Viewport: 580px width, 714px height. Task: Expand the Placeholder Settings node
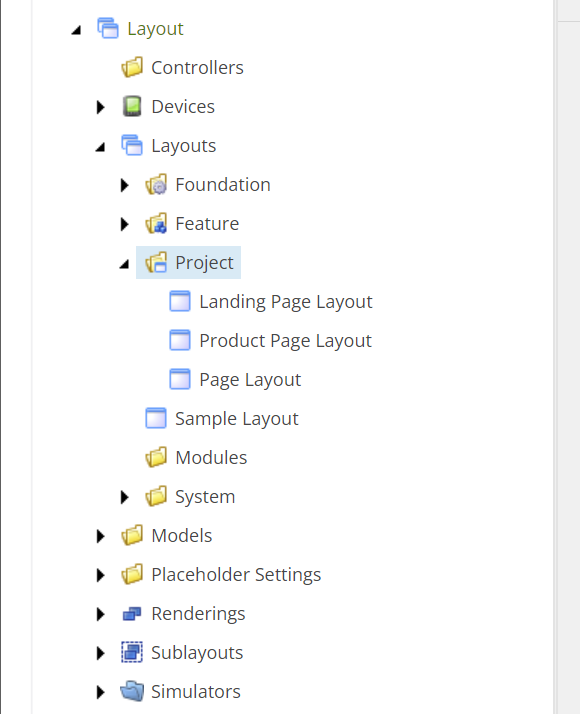[101, 575]
